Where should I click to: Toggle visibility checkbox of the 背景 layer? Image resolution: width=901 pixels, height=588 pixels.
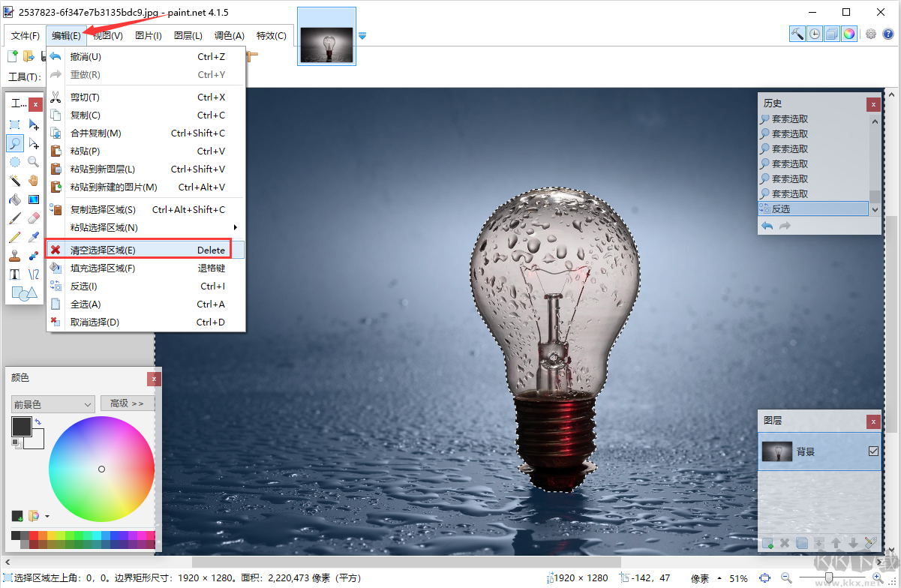coord(875,451)
